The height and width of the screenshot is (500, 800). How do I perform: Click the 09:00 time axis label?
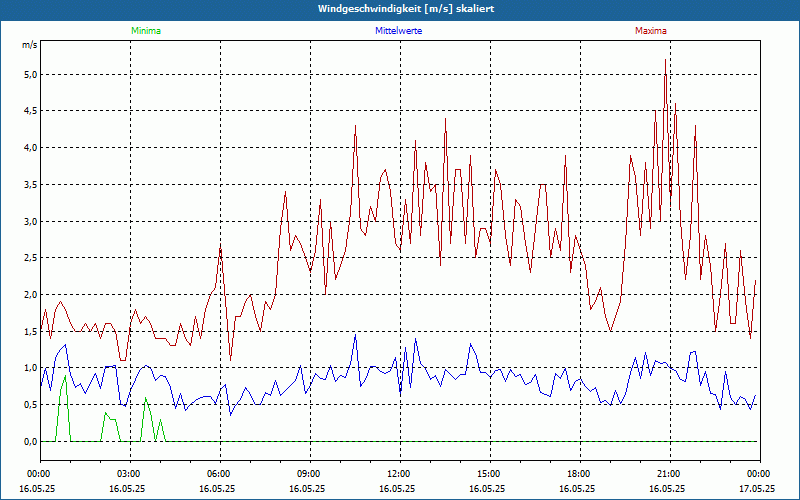click(310, 474)
